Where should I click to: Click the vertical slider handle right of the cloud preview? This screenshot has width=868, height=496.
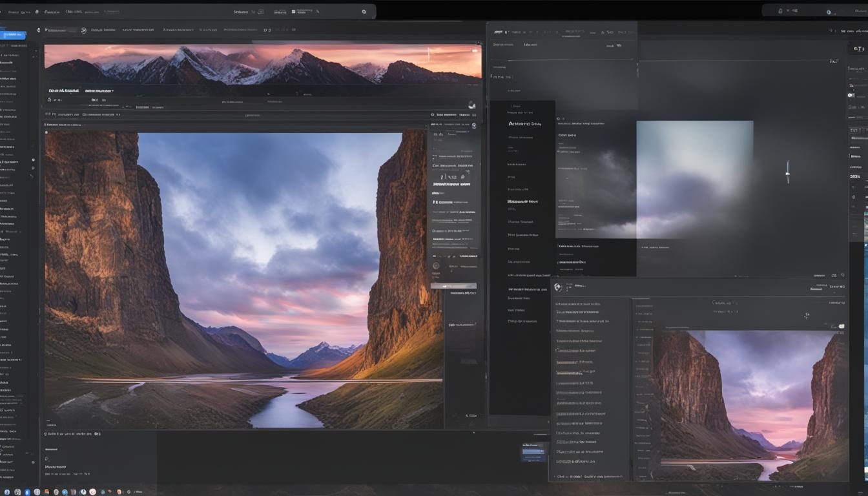[787, 172]
